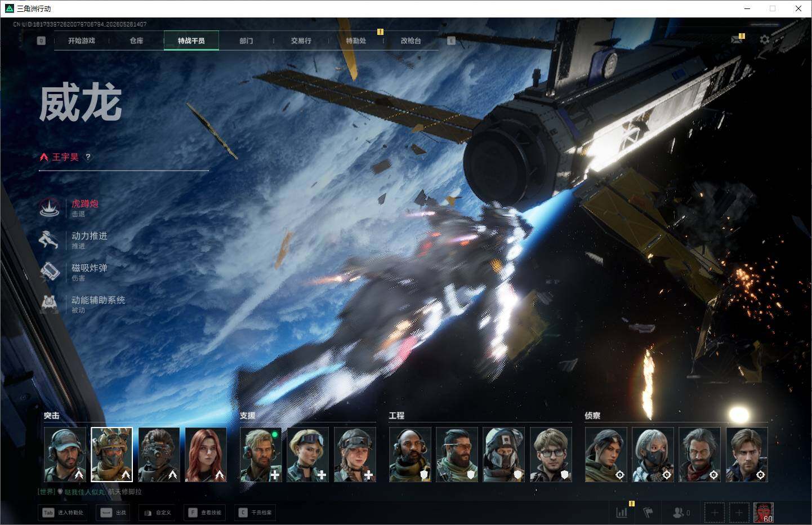Open the world chat message line
The width and height of the screenshot is (812, 525).
pos(90,492)
